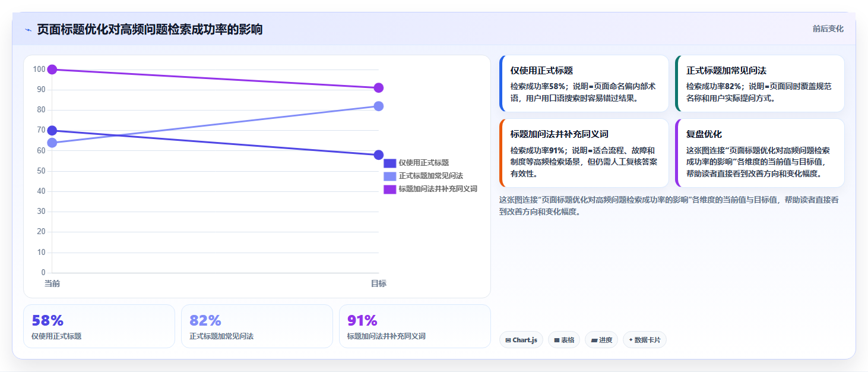Screen dimensions: 868x372
Task: Click the purple legend color box
Action: [x=389, y=189]
